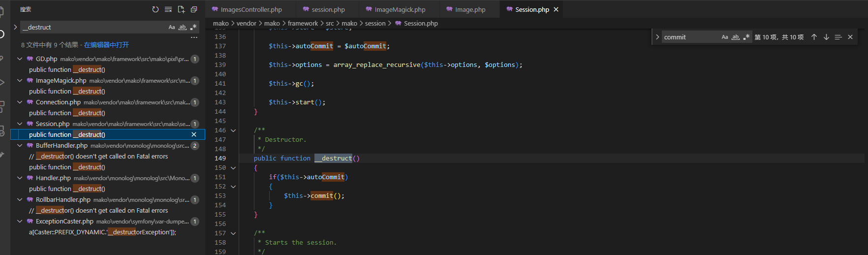Toggle match case in sidebar search box
This screenshot has width=868, height=255.
172,27
